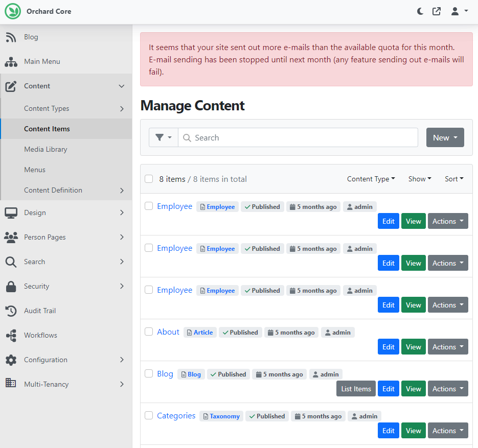The height and width of the screenshot is (448, 478).
Task: Click the Search magnifier icon in sidebar
Action: tap(11, 262)
